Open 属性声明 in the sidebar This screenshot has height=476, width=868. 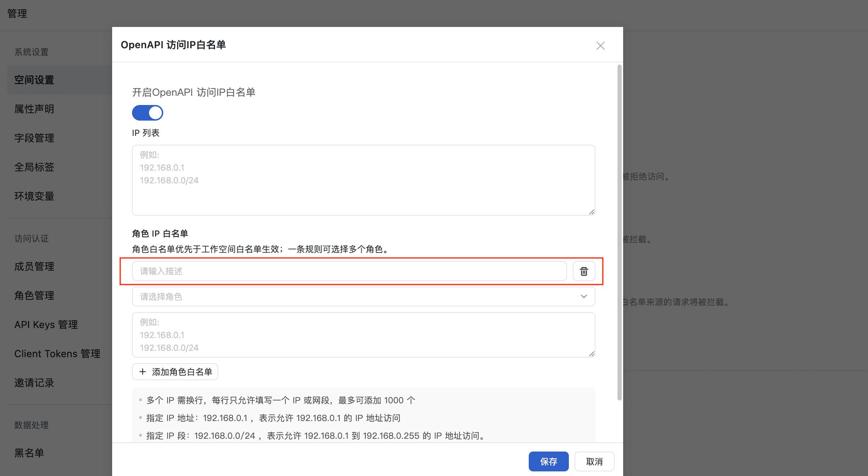pos(34,109)
